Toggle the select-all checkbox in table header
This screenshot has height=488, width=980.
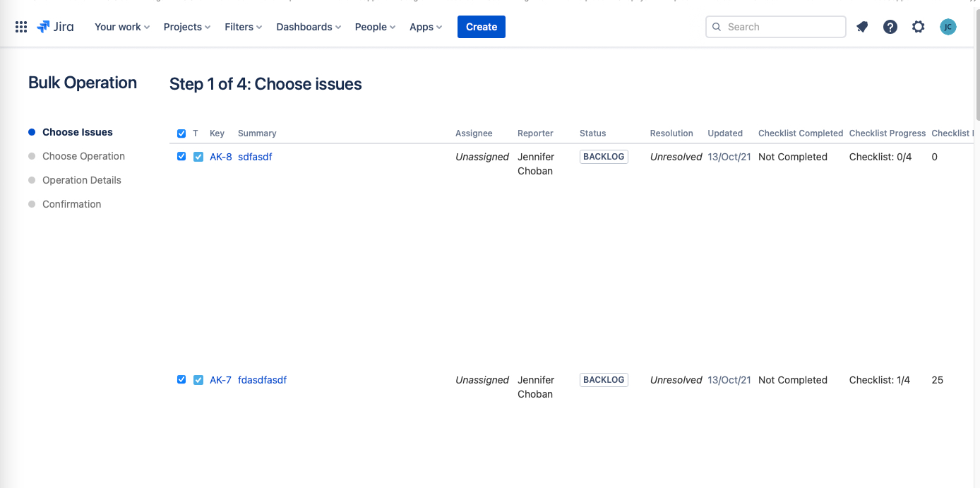pyautogui.click(x=181, y=133)
